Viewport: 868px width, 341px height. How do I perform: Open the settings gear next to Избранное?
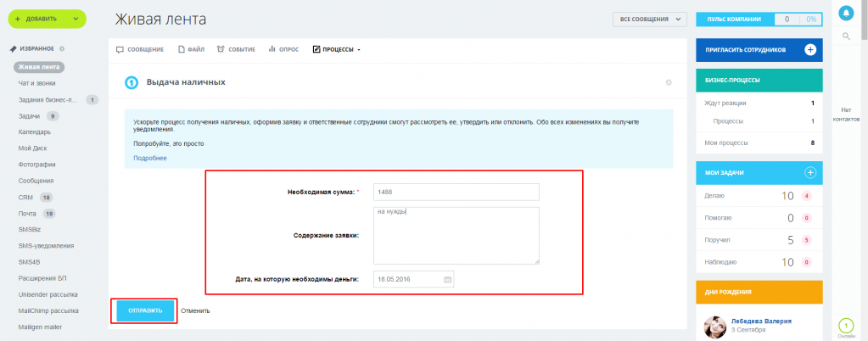[x=62, y=48]
